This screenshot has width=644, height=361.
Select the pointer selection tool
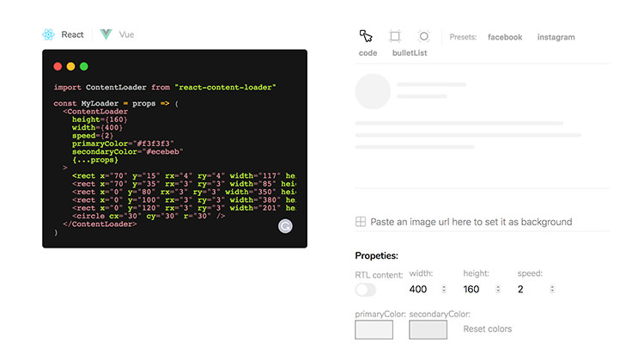point(367,36)
